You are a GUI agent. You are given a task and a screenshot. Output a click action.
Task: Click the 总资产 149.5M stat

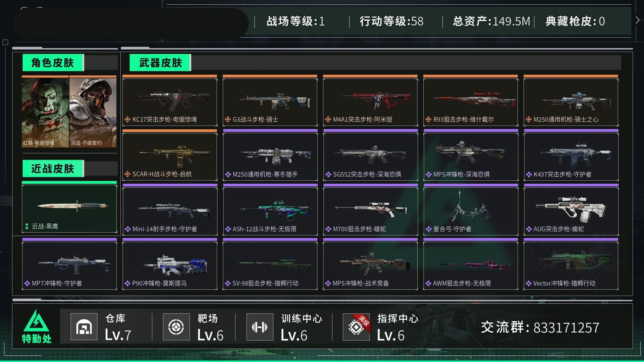coord(491,21)
